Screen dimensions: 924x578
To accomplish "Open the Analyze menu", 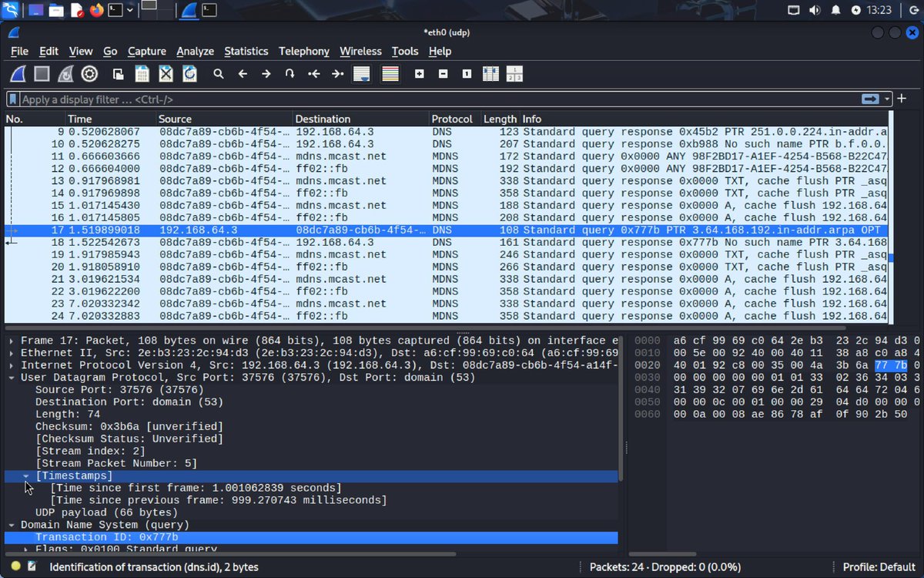I will pos(196,51).
